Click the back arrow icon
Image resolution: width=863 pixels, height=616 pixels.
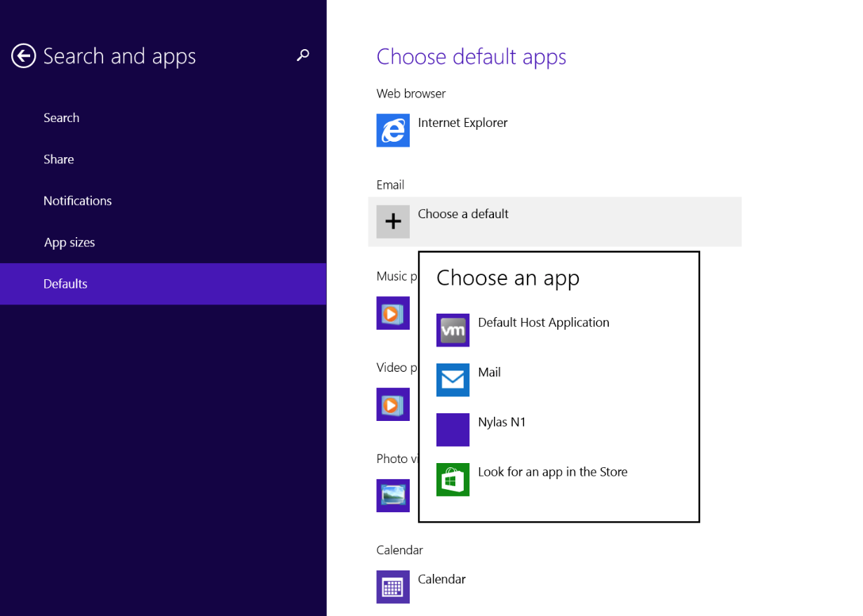click(23, 56)
